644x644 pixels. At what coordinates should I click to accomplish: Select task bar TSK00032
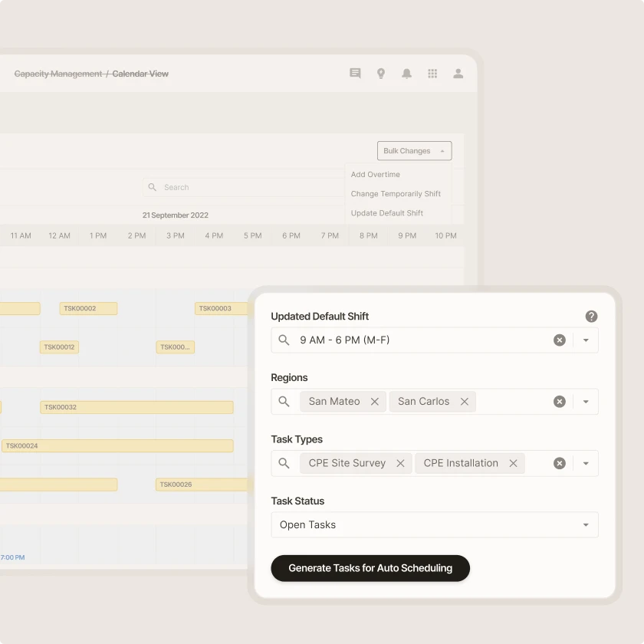pos(136,407)
